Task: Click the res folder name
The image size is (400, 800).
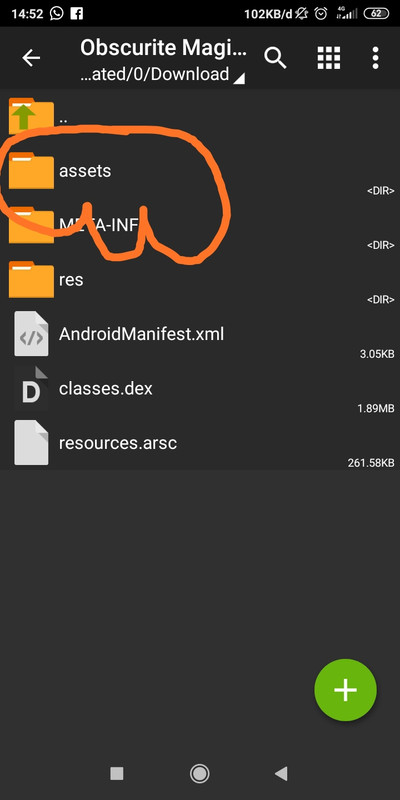Action: click(71, 280)
